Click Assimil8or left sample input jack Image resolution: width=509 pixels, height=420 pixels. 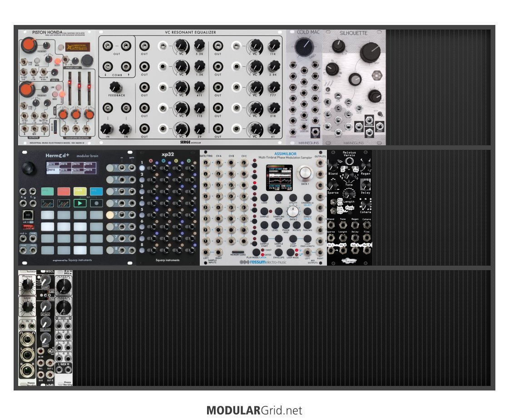pyautogui.click(x=206, y=252)
